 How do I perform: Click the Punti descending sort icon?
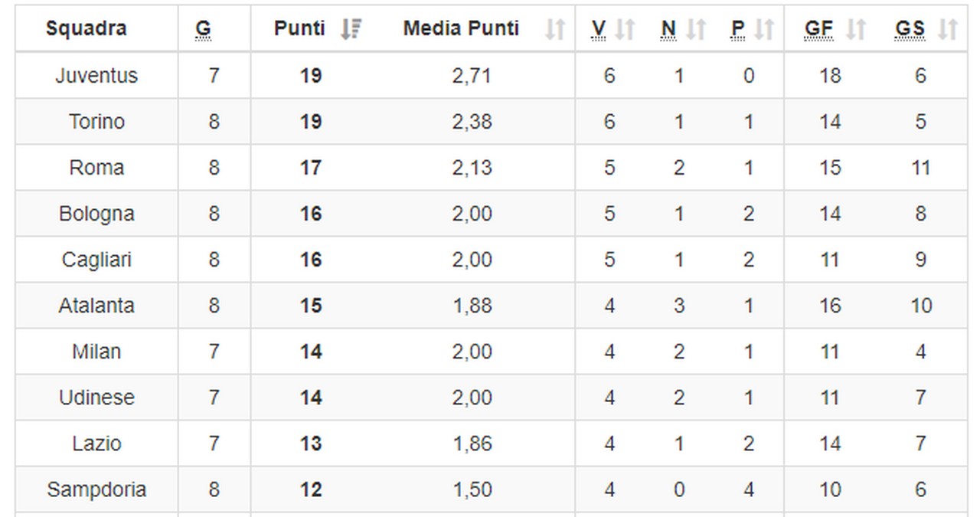351,29
